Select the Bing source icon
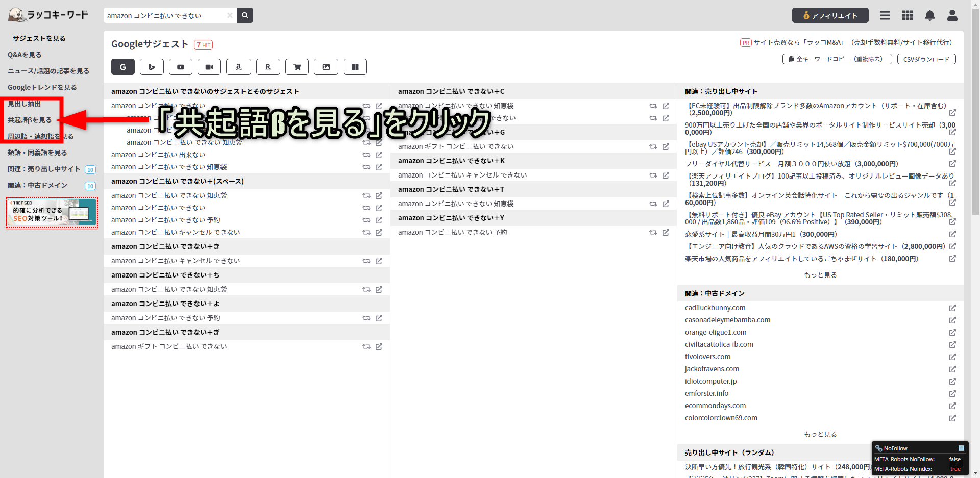This screenshot has width=980, height=478. pos(152,67)
